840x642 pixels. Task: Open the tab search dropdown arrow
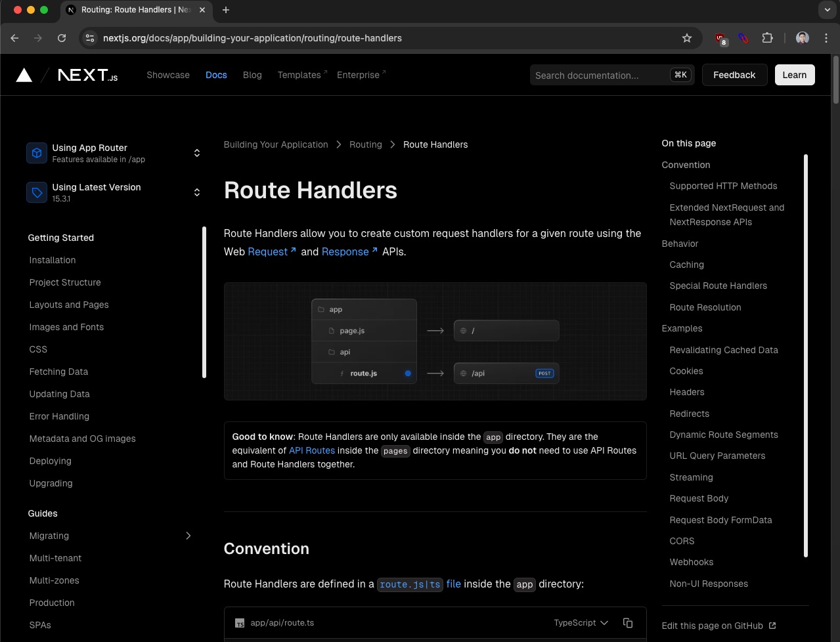[827, 10]
